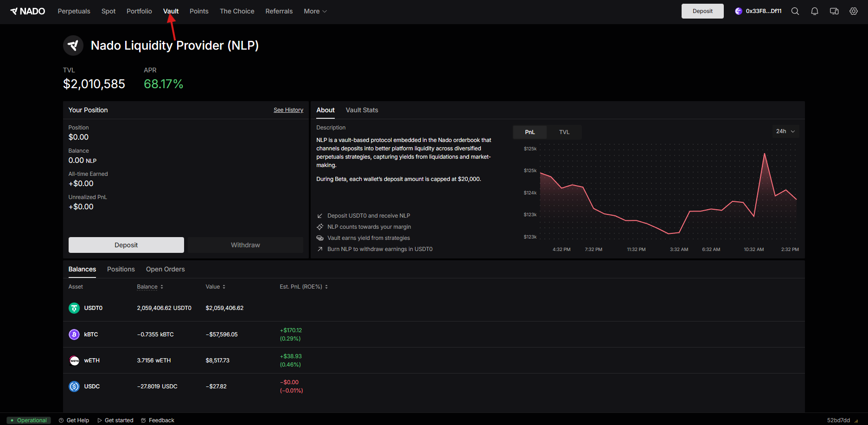Switch chart to TVL view
The width and height of the screenshot is (868, 425).
click(x=564, y=132)
